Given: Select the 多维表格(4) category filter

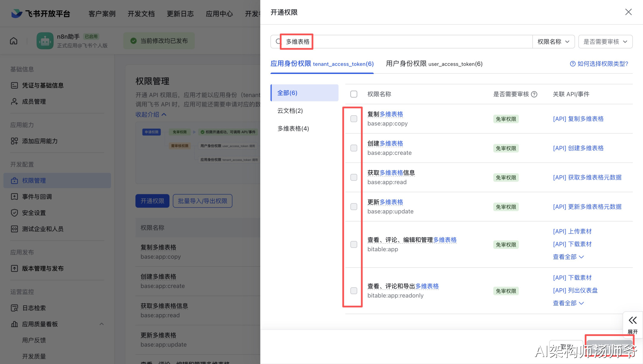Looking at the screenshot, I should coord(293,128).
